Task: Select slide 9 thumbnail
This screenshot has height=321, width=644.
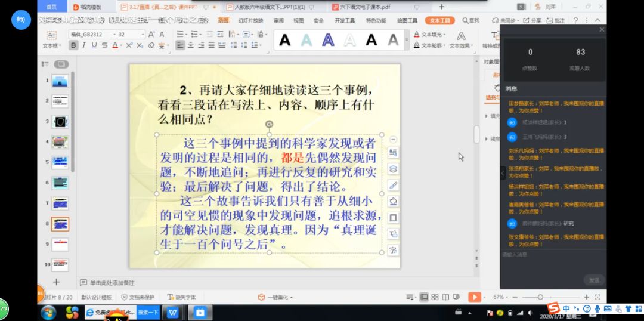Action: [x=60, y=244]
